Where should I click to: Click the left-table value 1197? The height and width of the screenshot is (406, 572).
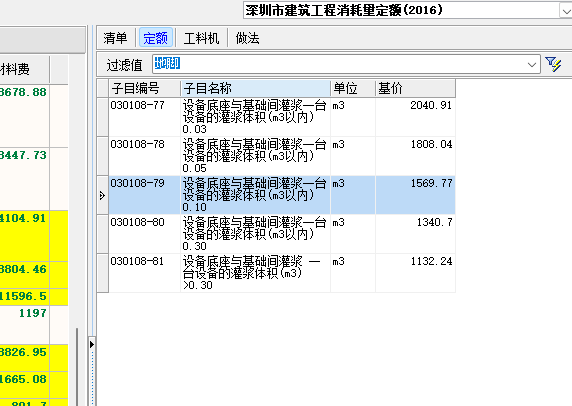pos(33,313)
